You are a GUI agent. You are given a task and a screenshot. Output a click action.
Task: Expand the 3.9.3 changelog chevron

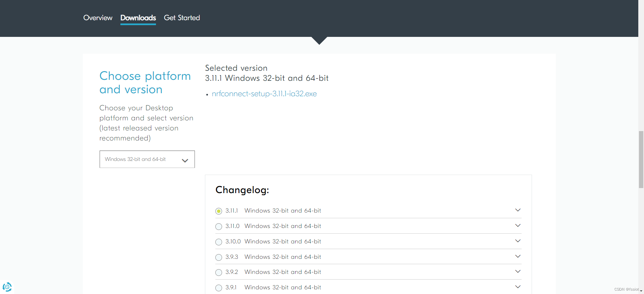[x=518, y=256]
